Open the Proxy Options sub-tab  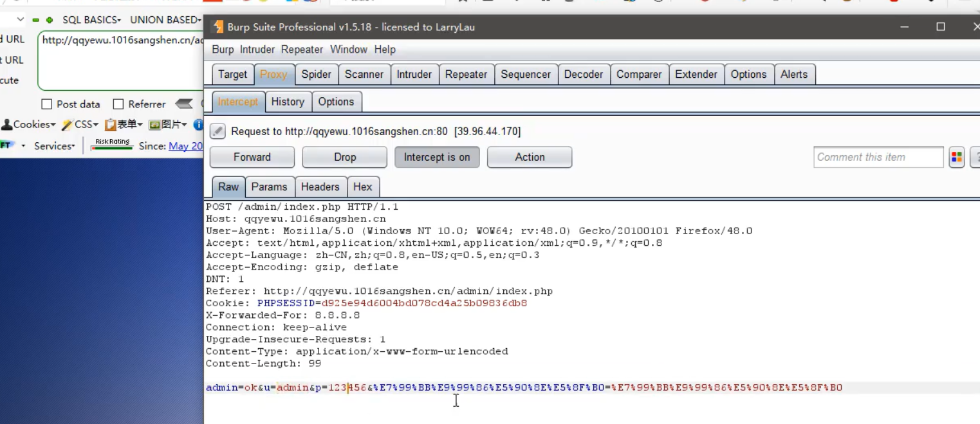(x=336, y=102)
